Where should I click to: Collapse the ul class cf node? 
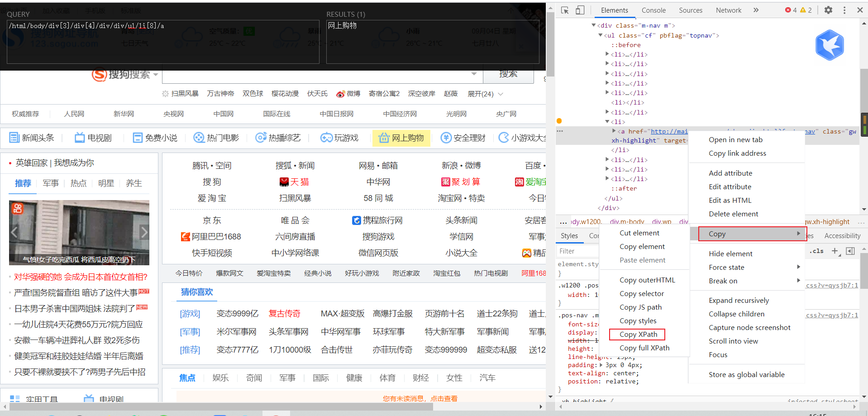[601, 35]
